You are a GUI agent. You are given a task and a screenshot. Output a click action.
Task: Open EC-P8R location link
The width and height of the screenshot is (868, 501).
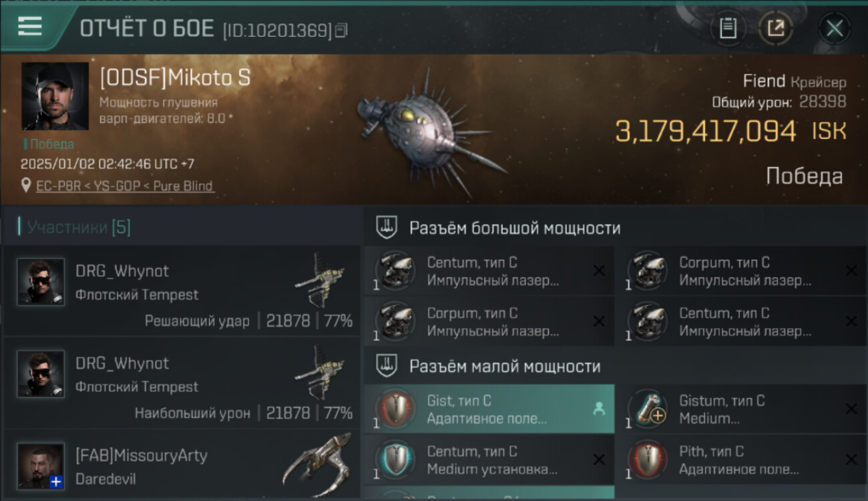tap(125, 186)
